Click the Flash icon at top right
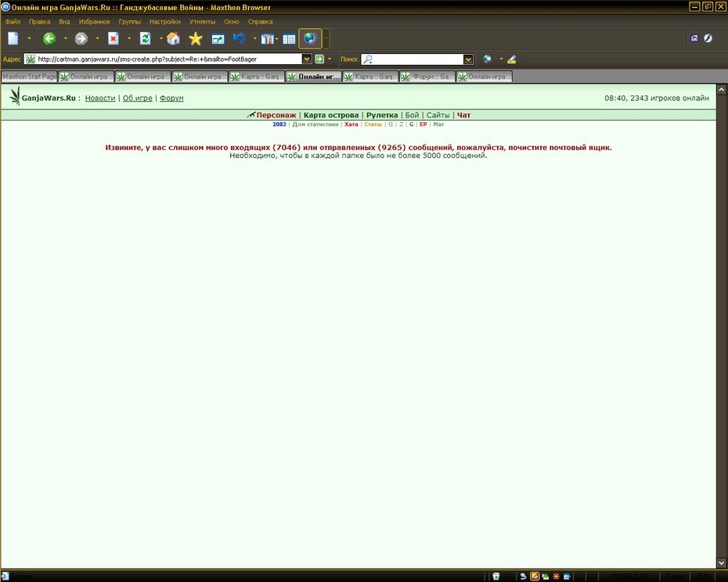The width and height of the screenshot is (728, 582). (x=708, y=38)
